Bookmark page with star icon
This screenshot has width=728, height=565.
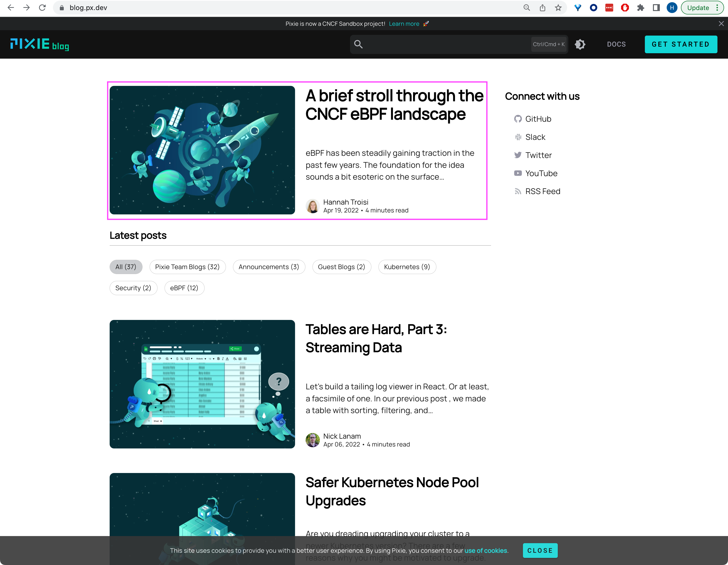click(558, 8)
